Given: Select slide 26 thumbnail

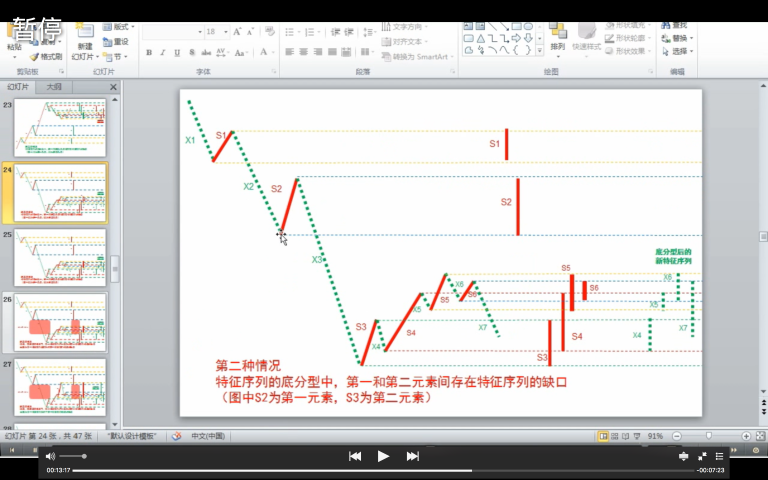Looking at the screenshot, I should [60, 322].
